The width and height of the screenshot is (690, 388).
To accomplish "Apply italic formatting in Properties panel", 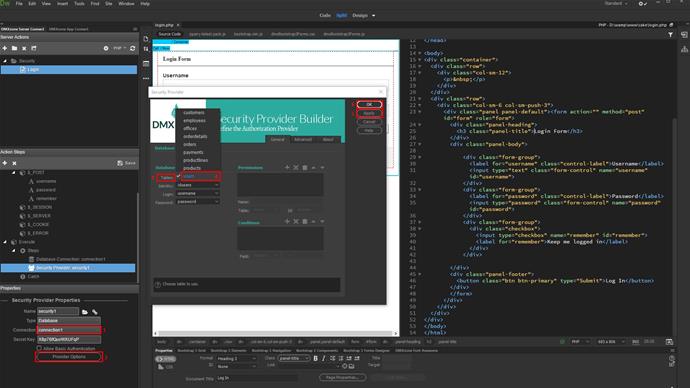I will coord(324,359).
